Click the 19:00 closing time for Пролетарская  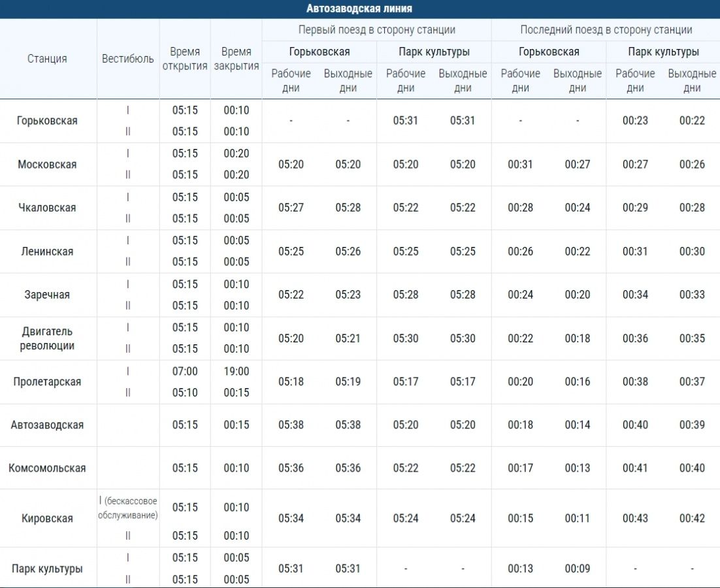(236, 371)
